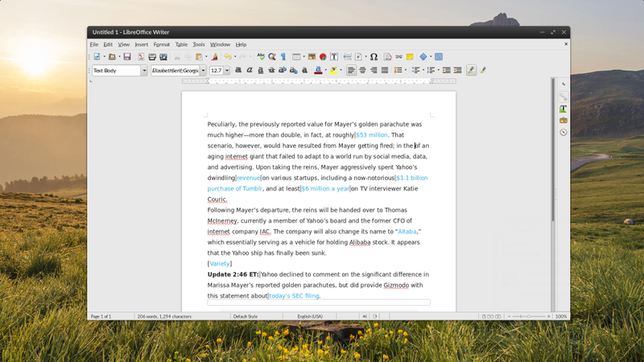The height and width of the screenshot is (362, 644).
Task: Click the New document icon
Action: [x=97, y=56]
